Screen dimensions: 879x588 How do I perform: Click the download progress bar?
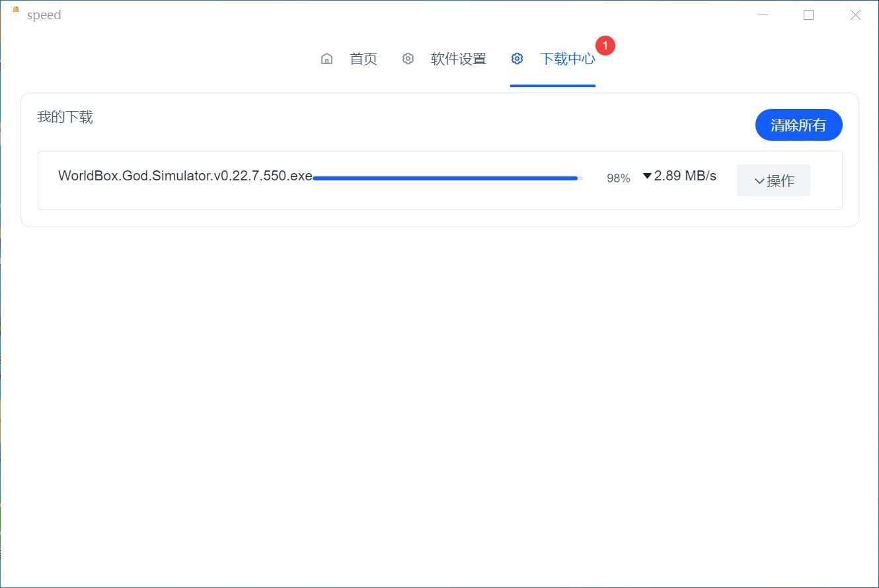tap(446, 178)
